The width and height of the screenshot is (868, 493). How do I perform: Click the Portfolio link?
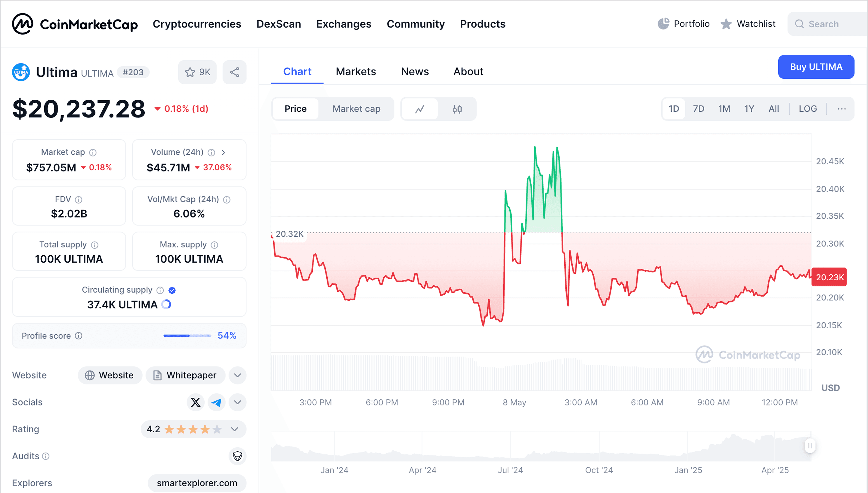(x=691, y=24)
